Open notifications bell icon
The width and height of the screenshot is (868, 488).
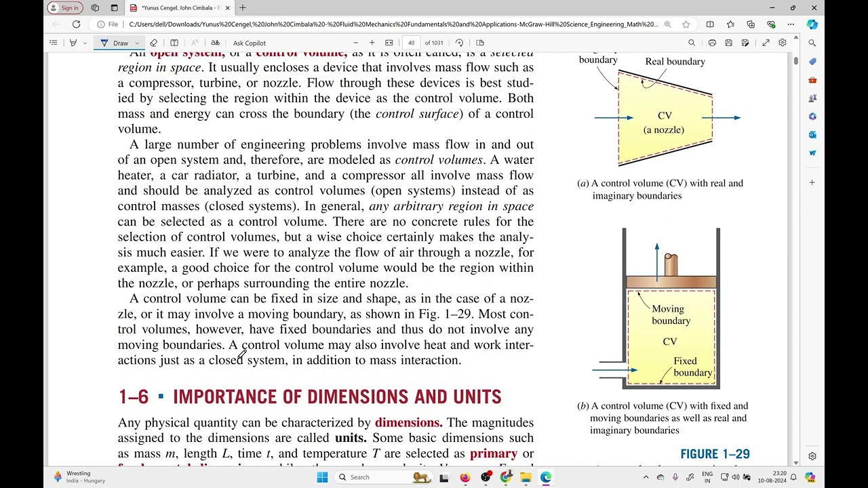[x=793, y=477]
